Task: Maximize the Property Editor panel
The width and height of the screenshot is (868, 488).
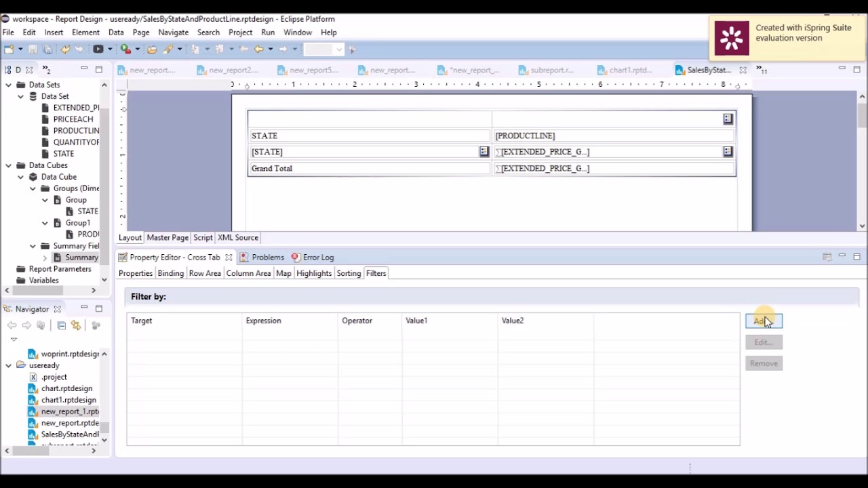Action: click(856, 257)
